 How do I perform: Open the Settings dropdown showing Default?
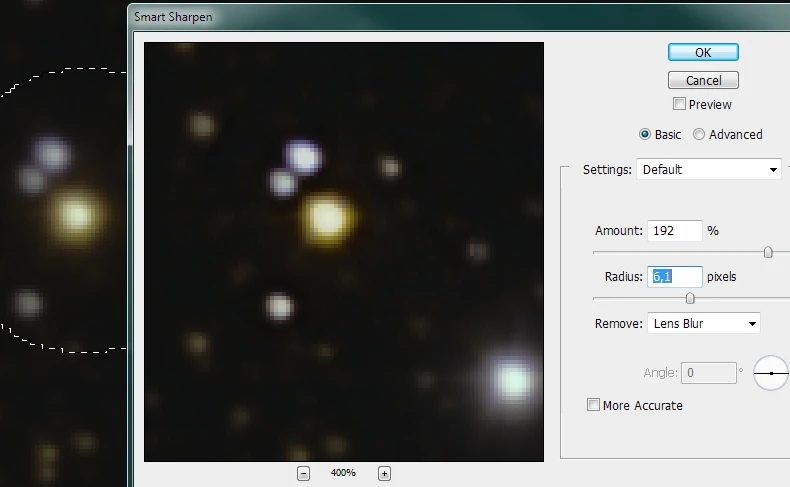tap(710, 170)
